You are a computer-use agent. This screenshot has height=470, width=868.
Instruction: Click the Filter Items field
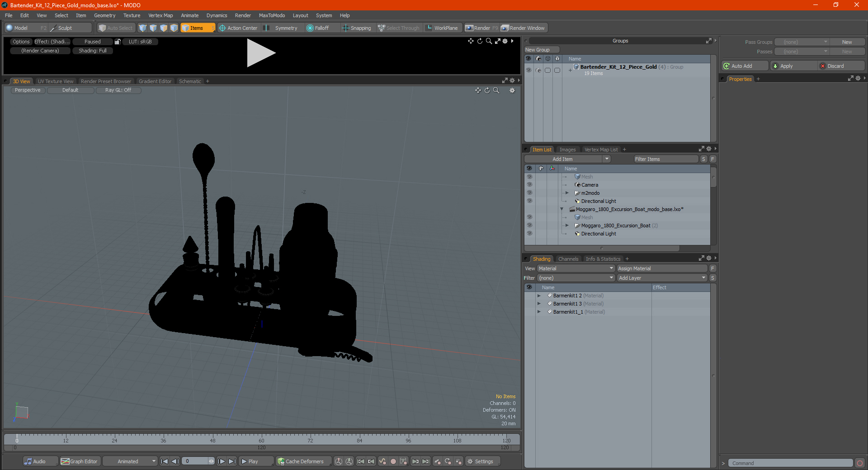[x=666, y=159]
